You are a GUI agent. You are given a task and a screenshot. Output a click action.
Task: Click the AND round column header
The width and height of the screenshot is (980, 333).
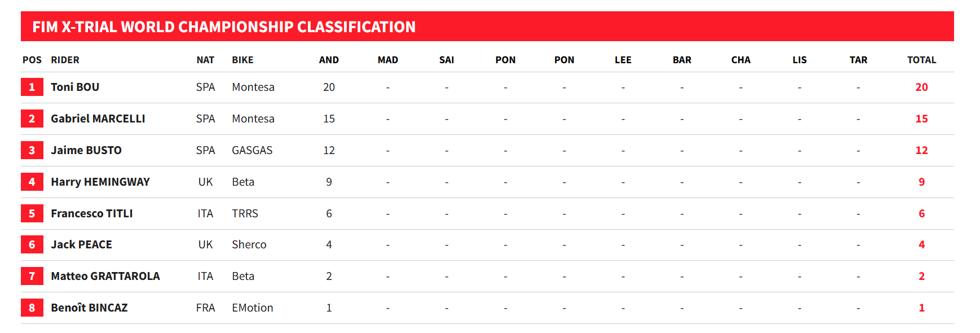[x=329, y=60]
